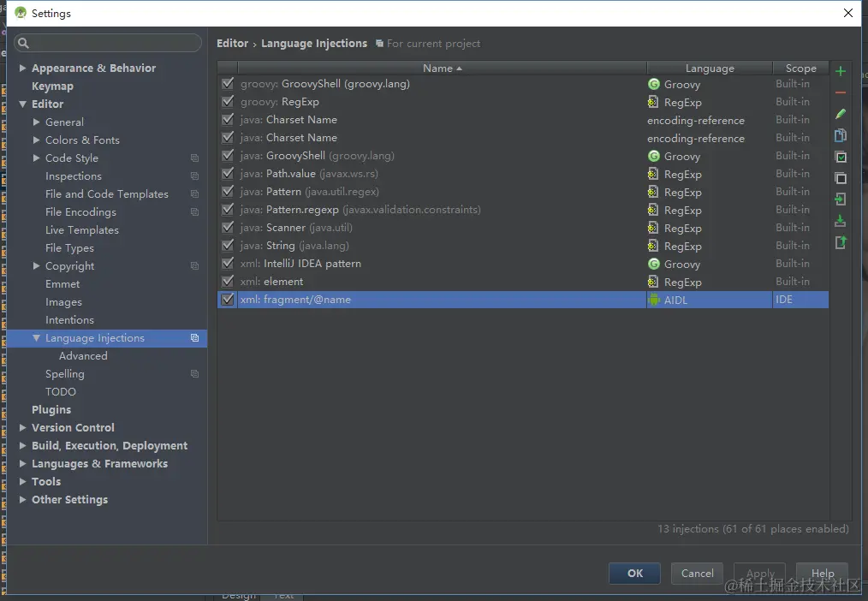Select the Advanced page under Language Injections
868x601 pixels.
pos(83,356)
